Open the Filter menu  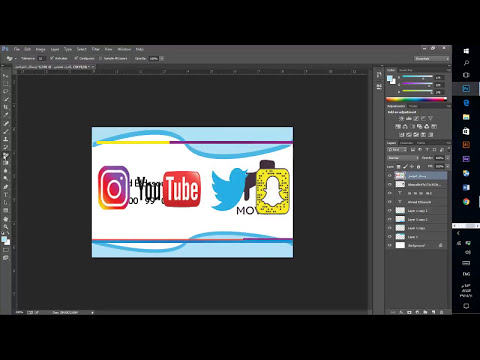tap(96, 49)
